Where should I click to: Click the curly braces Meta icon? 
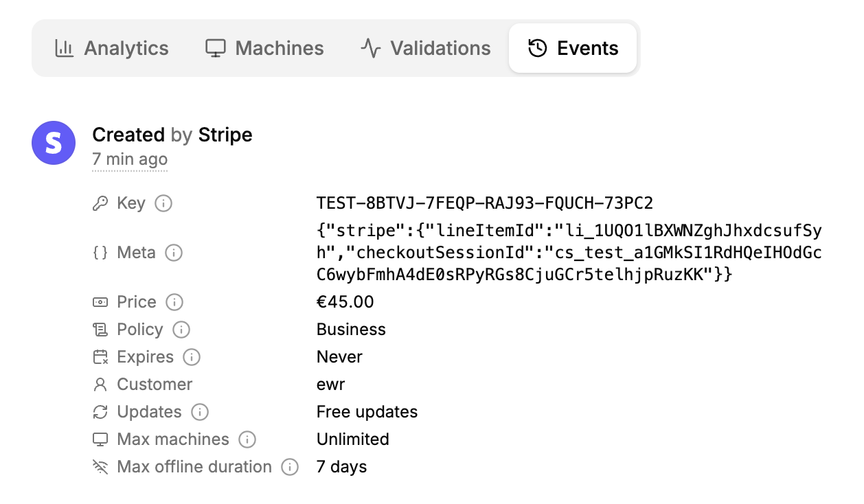point(100,253)
